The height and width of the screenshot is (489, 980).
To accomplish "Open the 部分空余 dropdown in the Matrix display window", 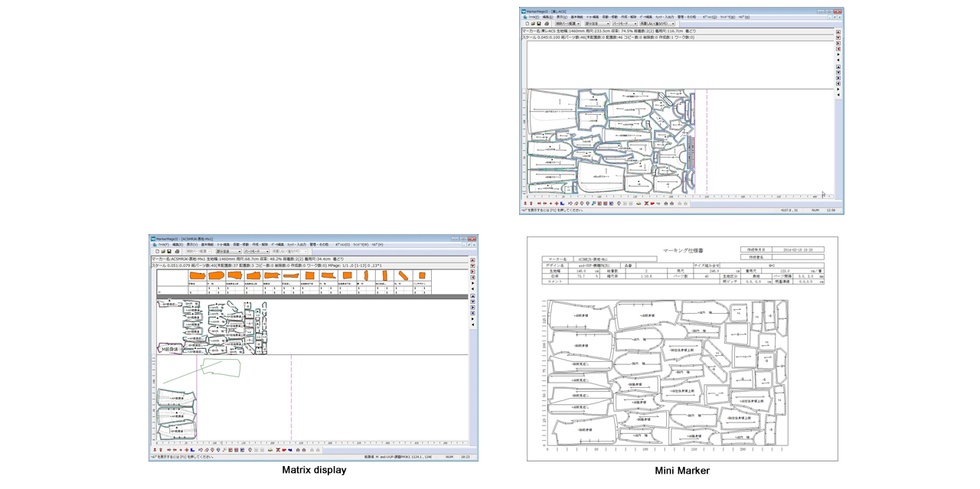I will (228, 251).
